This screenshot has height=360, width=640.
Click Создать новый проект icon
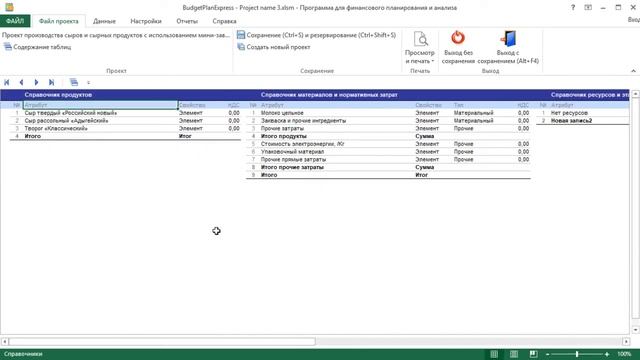coord(241,47)
